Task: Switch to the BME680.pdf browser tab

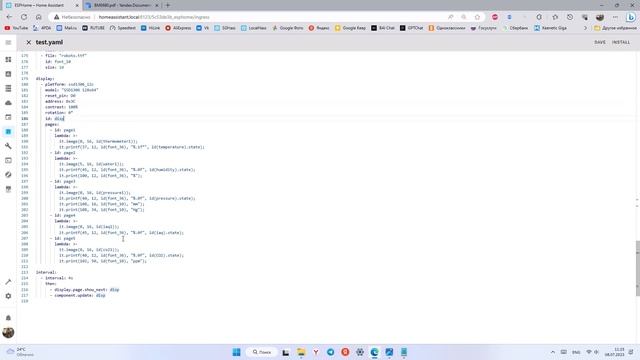Action: [122, 5]
